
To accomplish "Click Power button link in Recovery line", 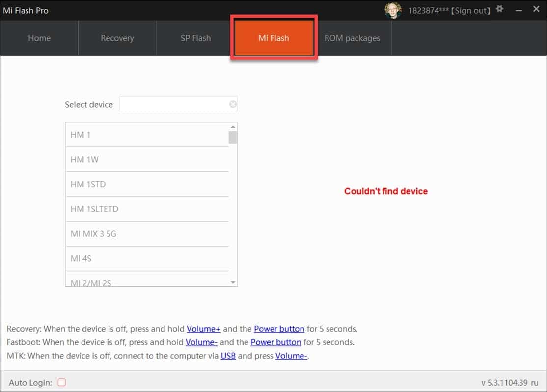I will (x=279, y=329).
